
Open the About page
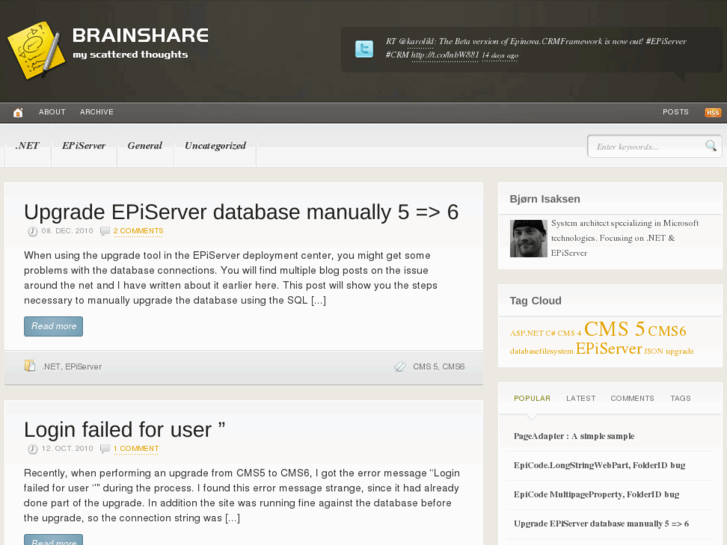(52, 112)
